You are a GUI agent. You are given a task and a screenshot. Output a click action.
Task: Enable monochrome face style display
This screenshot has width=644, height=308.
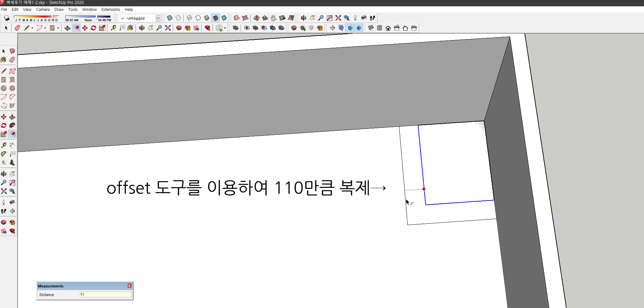tap(224, 18)
